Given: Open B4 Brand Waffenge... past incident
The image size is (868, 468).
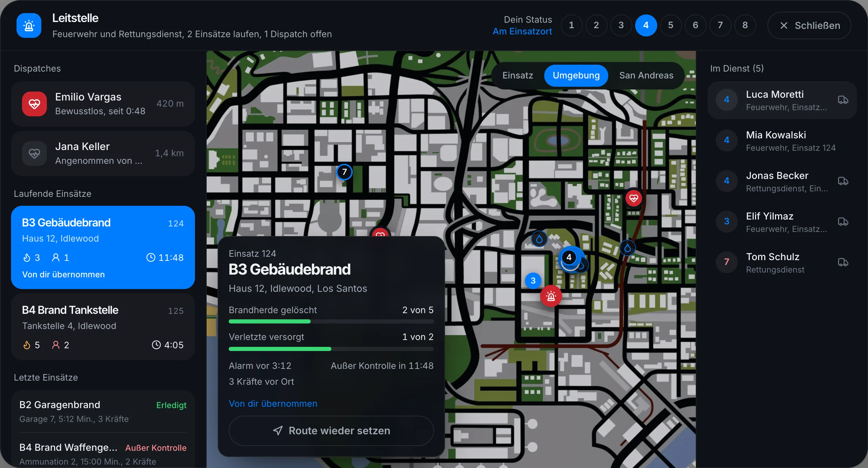Looking at the screenshot, I should 103,454.
